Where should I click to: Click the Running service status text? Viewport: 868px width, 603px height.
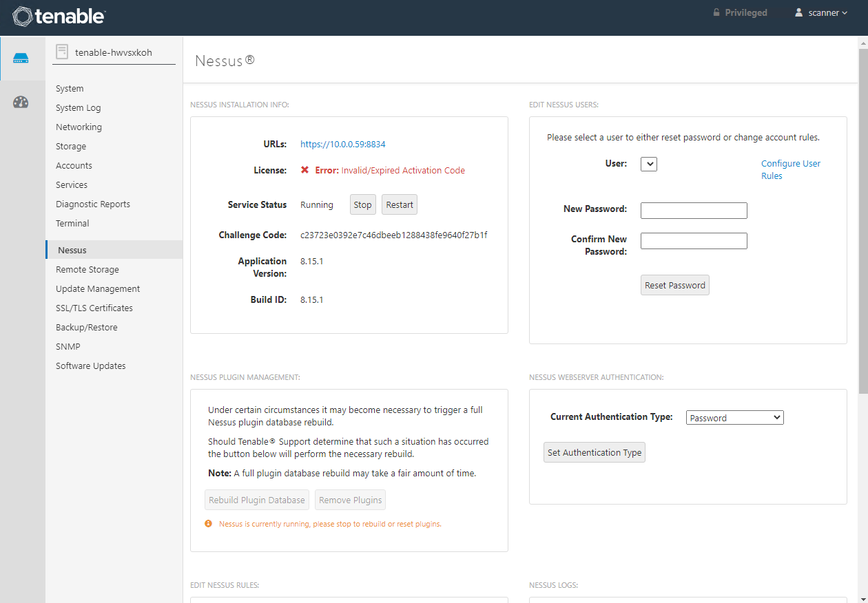point(317,204)
